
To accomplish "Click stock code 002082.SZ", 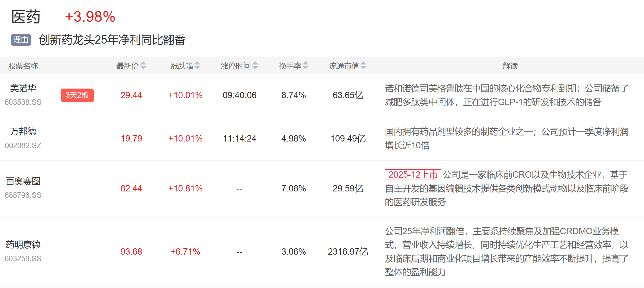I will pyautogui.click(x=23, y=145).
